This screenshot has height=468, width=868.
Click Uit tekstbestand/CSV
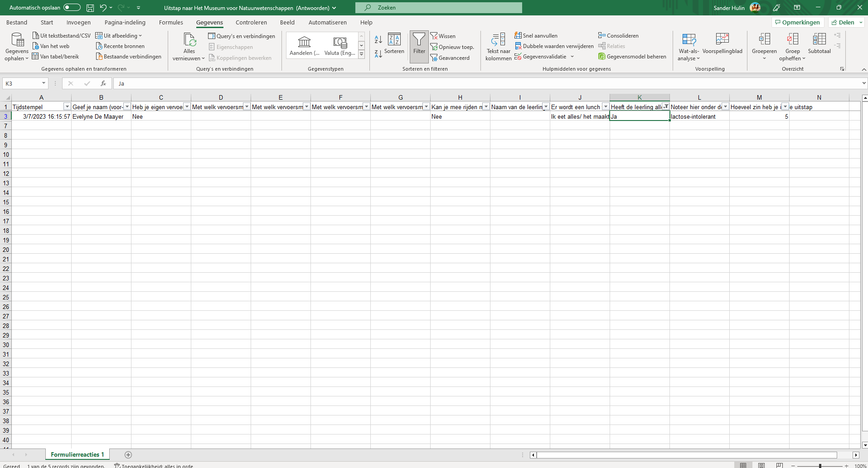(x=61, y=35)
